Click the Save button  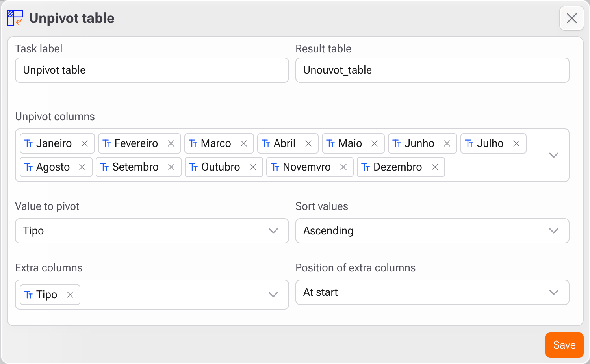(x=564, y=345)
